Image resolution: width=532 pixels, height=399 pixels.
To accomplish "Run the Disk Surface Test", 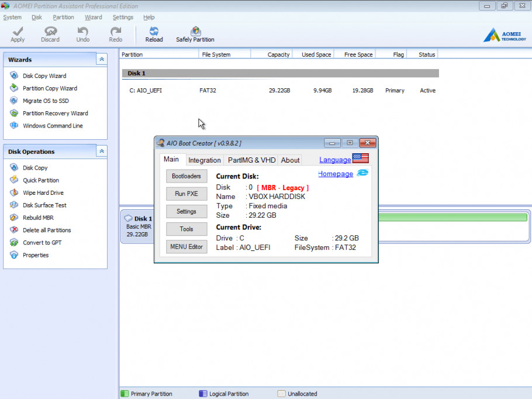I will [x=44, y=205].
